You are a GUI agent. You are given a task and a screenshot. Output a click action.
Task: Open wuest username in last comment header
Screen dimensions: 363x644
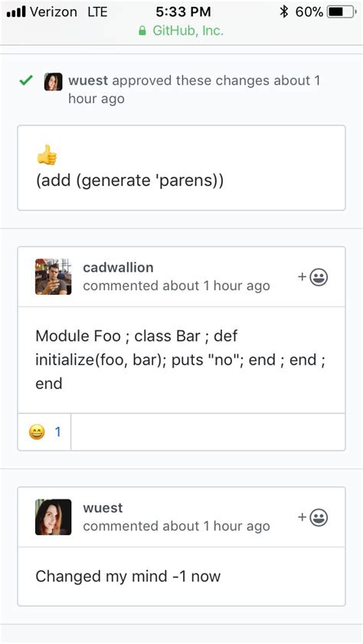tap(103, 508)
